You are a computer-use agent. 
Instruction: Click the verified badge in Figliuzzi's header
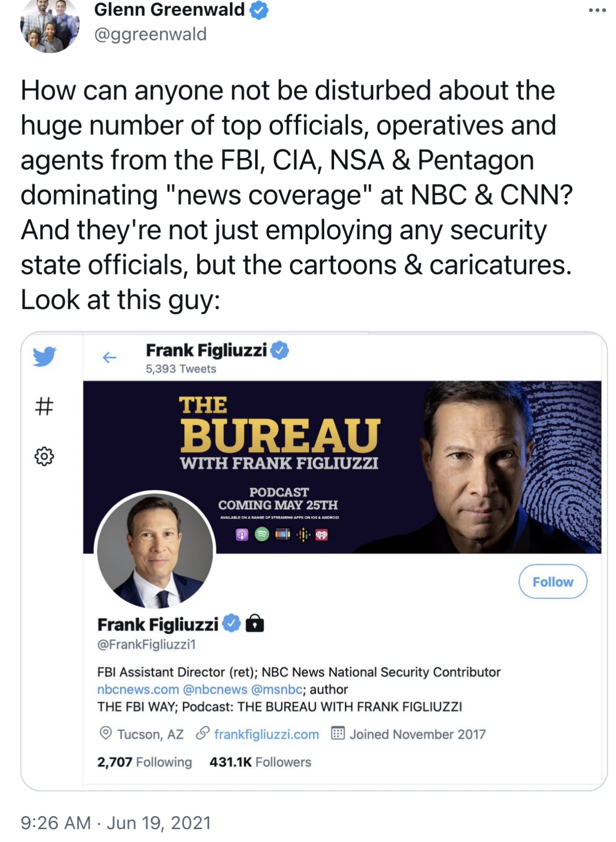[280, 350]
